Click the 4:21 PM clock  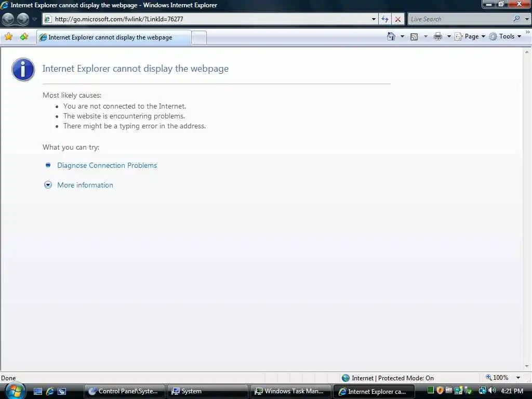[x=512, y=391]
